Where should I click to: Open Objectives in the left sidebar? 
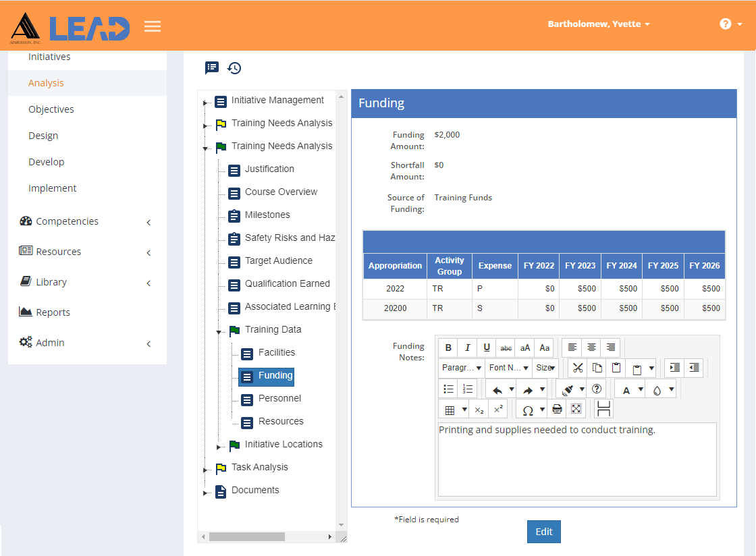pos(51,109)
